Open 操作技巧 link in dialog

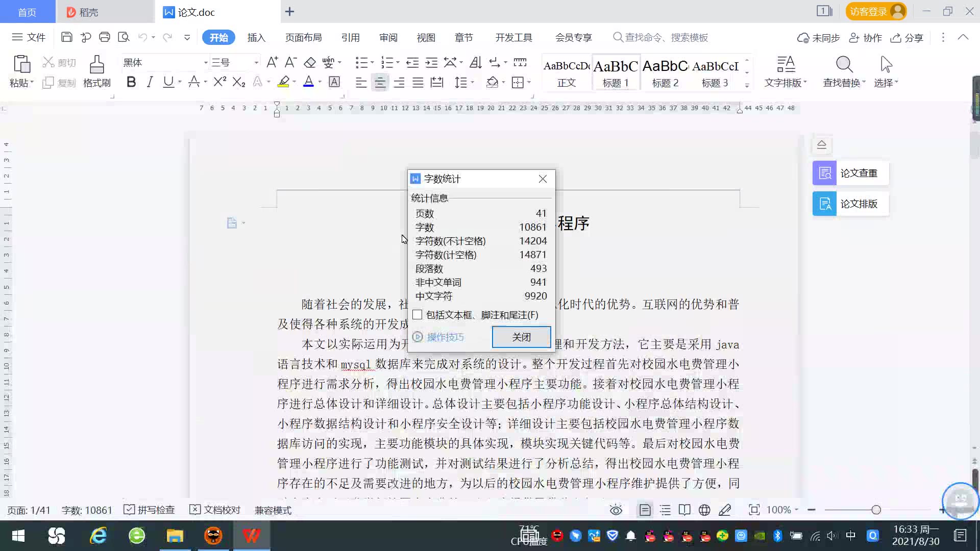[438, 337]
